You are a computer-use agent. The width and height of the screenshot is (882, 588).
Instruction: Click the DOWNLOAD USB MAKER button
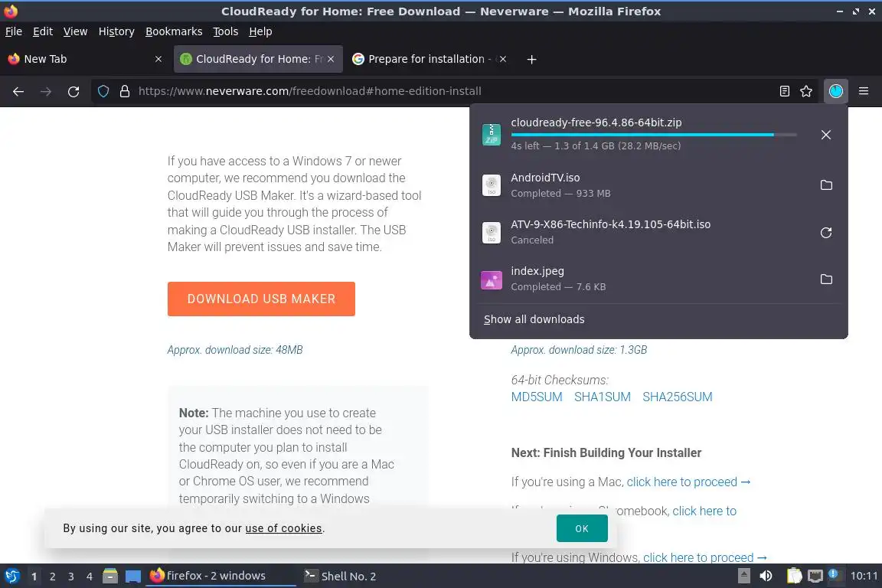tap(261, 299)
